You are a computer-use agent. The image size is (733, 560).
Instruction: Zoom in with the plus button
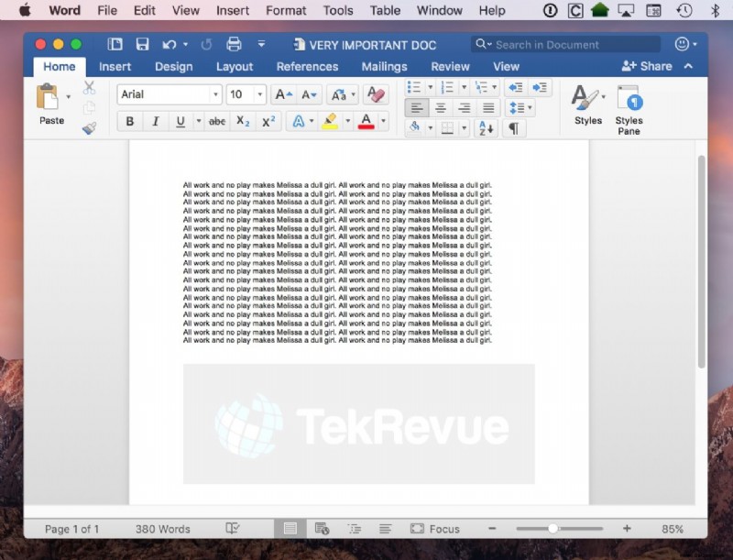coord(627,529)
